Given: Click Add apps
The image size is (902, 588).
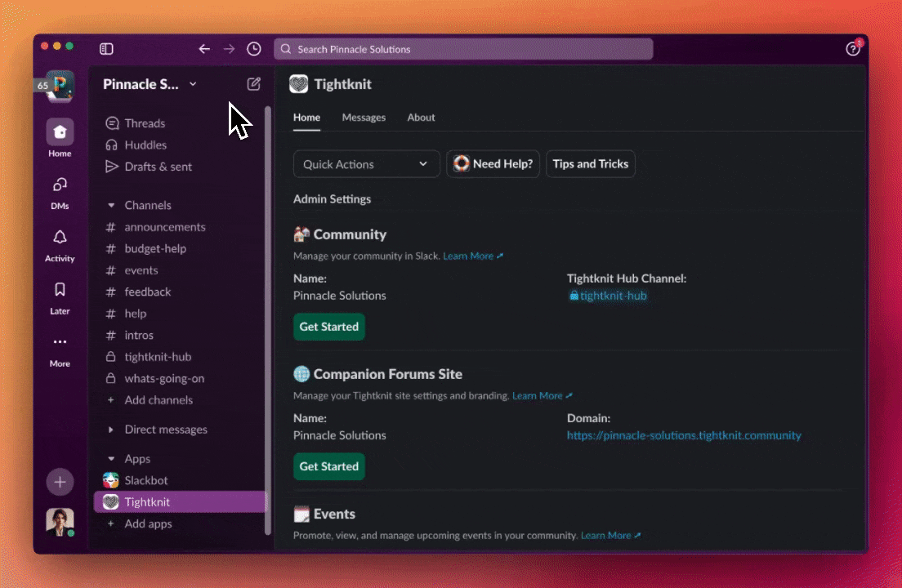Looking at the screenshot, I should 148,523.
